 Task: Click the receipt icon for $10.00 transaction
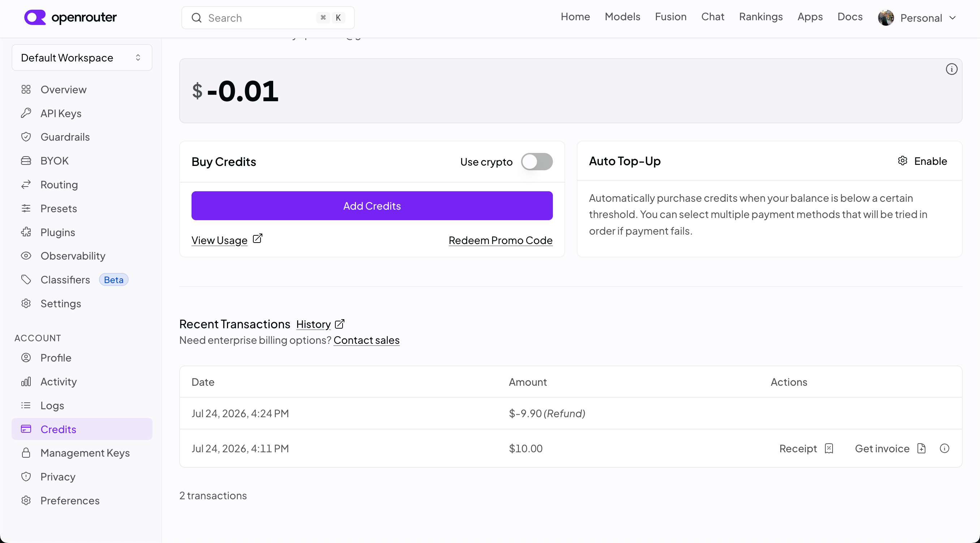coord(829,448)
